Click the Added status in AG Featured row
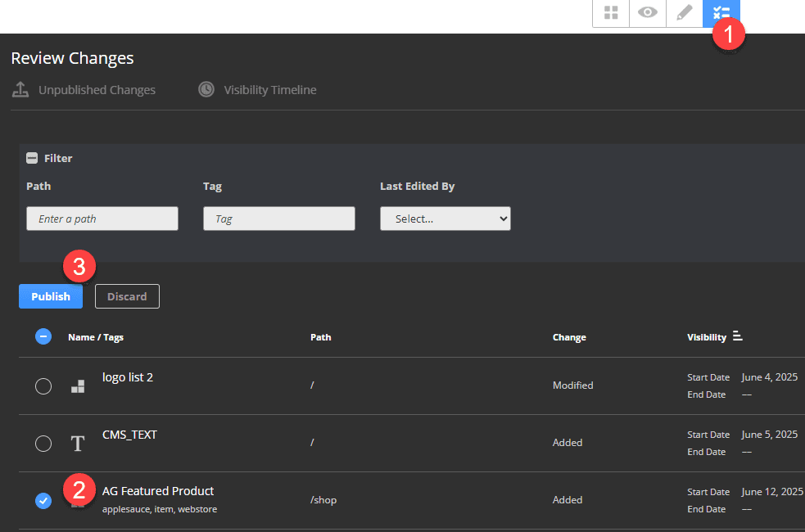This screenshot has width=805, height=532. (568, 500)
